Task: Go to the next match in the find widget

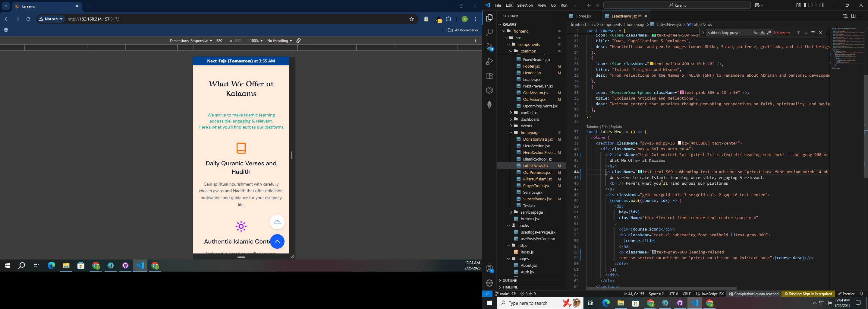Action: [x=806, y=33]
